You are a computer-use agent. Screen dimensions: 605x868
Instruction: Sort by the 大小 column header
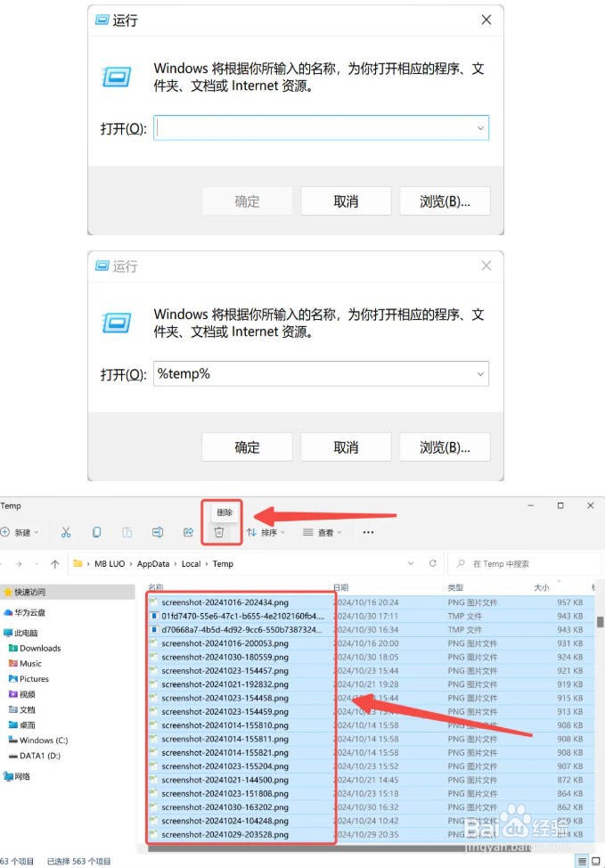pos(542,586)
